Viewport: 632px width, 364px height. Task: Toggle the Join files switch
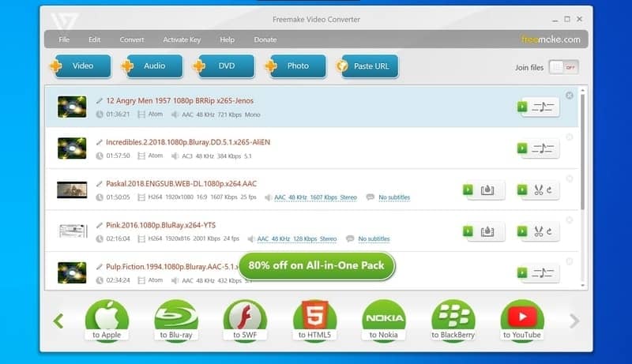564,67
